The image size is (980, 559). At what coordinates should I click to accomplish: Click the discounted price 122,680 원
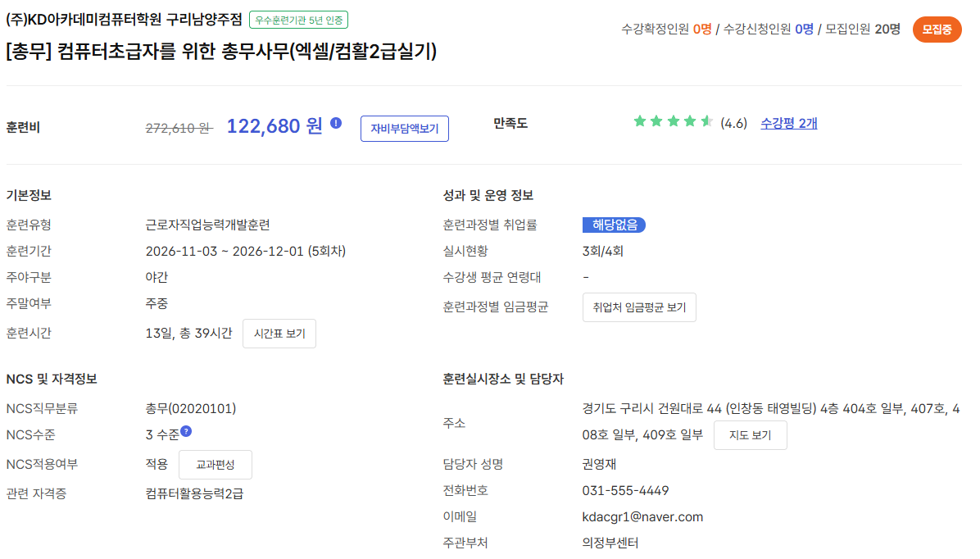(x=274, y=126)
